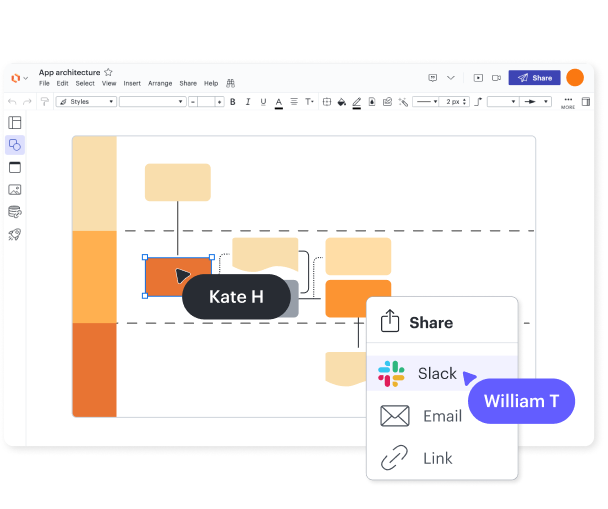Click the rocket icon in sidebar
608x509 pixels.
click(15, 234)
